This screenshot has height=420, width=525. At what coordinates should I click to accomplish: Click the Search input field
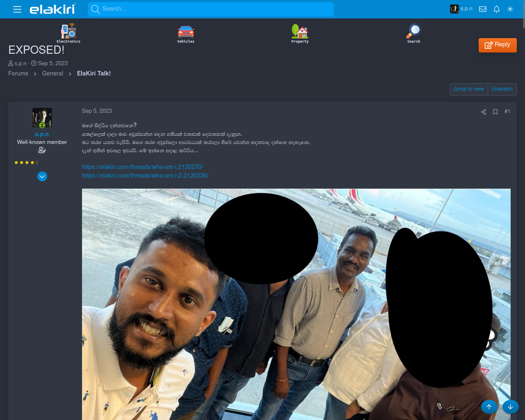coord(211,9)
